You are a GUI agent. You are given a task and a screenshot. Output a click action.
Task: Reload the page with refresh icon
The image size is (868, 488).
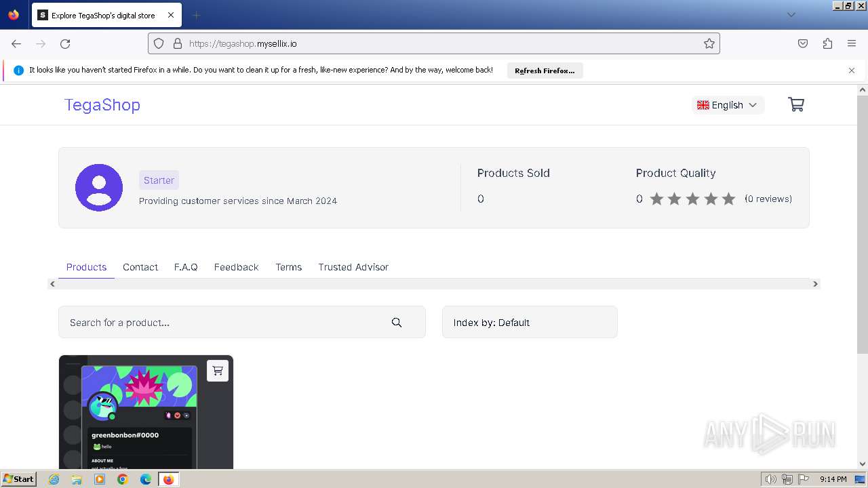(65, 43)
